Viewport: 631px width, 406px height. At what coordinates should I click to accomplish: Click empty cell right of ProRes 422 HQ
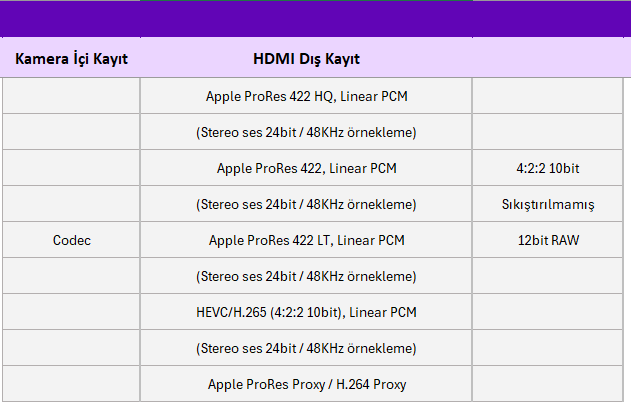click(x=550, y=97)
